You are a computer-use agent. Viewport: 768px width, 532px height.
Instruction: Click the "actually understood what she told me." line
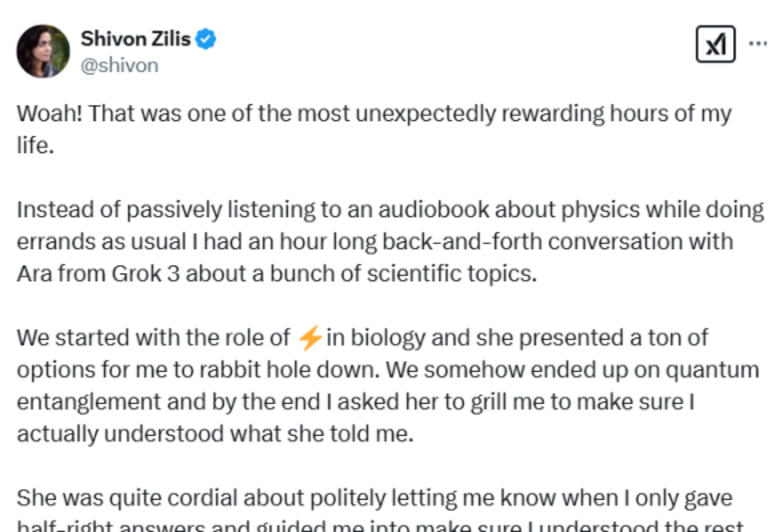pyautogui.click(x=215, y=434)
